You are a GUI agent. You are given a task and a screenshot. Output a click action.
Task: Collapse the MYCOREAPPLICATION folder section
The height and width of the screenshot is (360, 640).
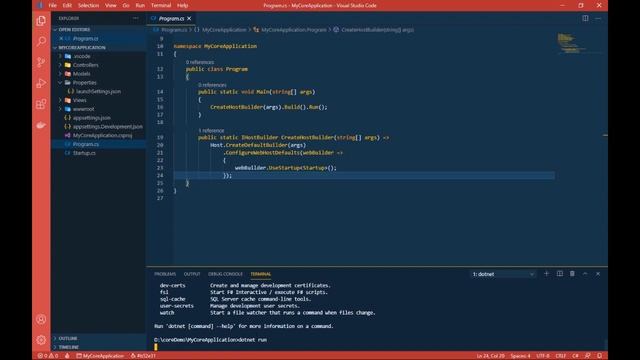(98, 47)
